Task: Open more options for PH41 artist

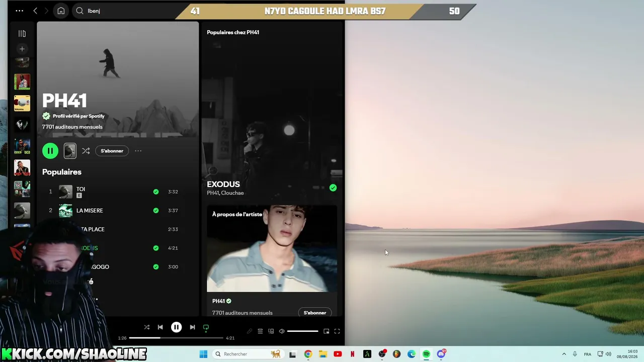Action: [138, 151]
